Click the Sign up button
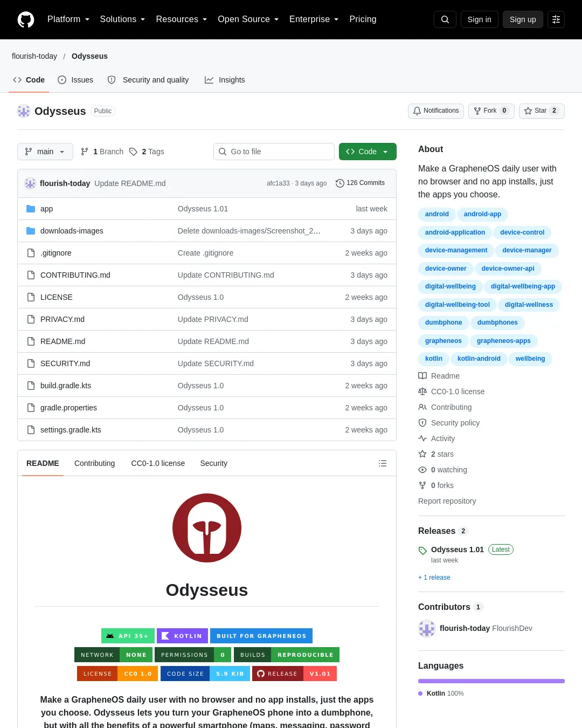Viewport: 582px width, 728px height. point(523,19)
